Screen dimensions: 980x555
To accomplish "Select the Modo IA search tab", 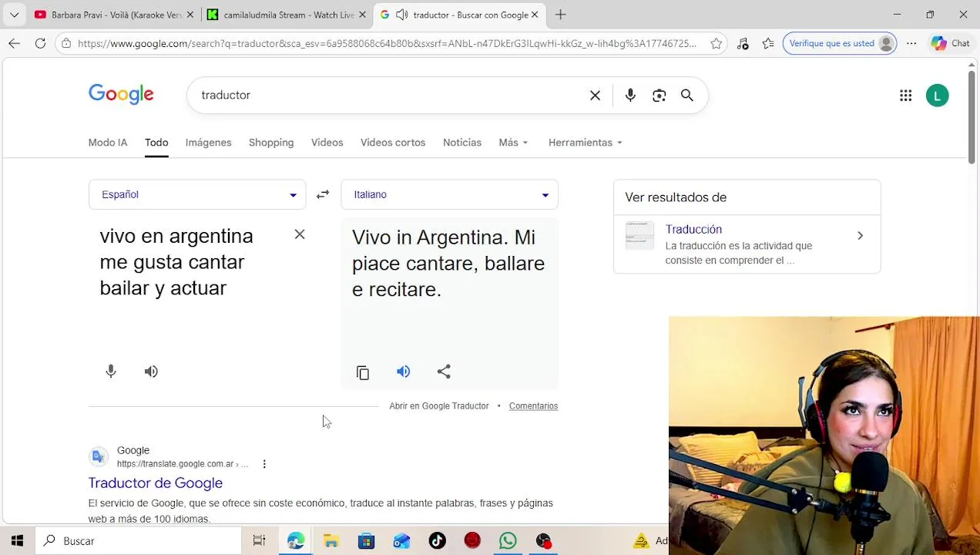I will point(108,143).
